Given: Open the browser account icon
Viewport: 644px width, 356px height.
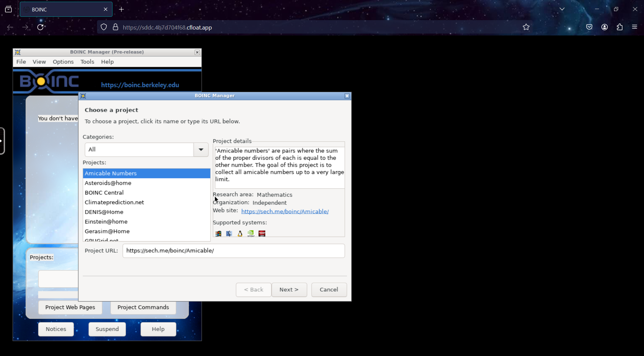Looking at the screenshot, I should tap(605, 27).
